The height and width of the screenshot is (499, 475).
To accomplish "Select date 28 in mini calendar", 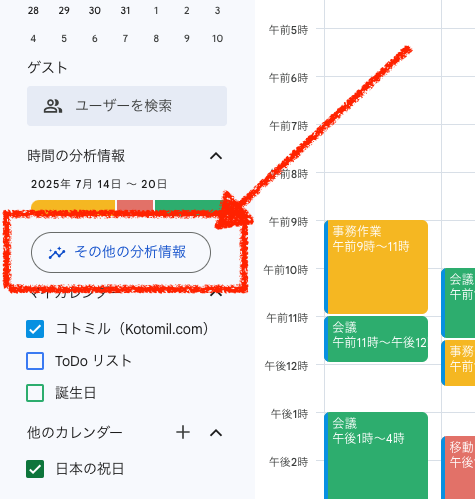I will tap(33, 11).
